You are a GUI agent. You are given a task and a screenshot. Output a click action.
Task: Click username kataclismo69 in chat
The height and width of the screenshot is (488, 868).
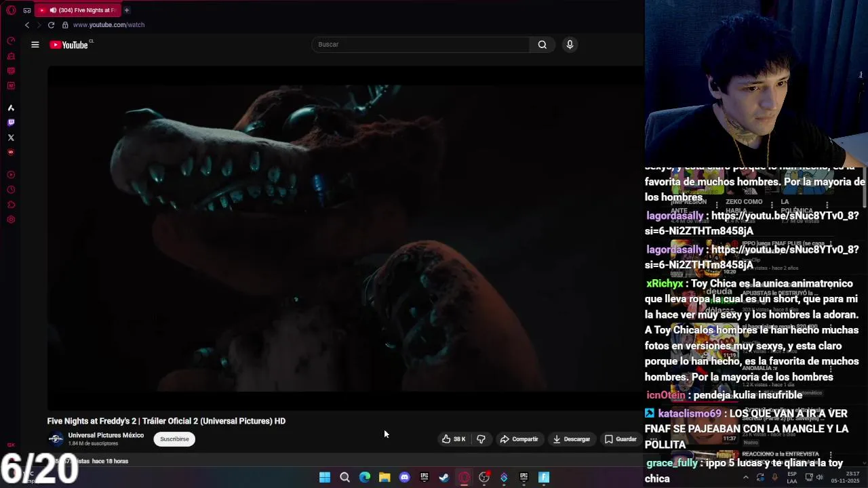(x=690, y=413)
